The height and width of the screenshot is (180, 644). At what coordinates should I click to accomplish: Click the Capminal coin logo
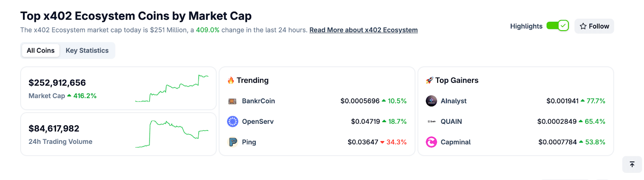[431, 142]
